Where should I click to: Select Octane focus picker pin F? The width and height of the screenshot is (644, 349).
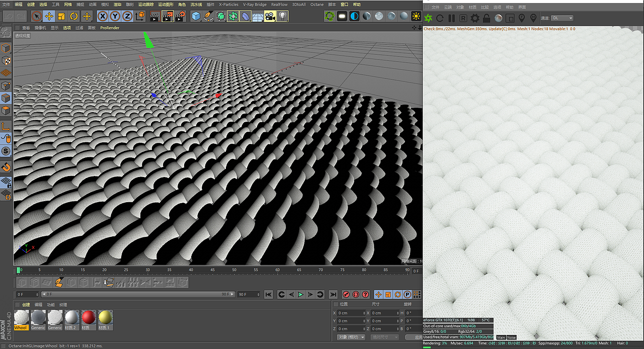521,18
